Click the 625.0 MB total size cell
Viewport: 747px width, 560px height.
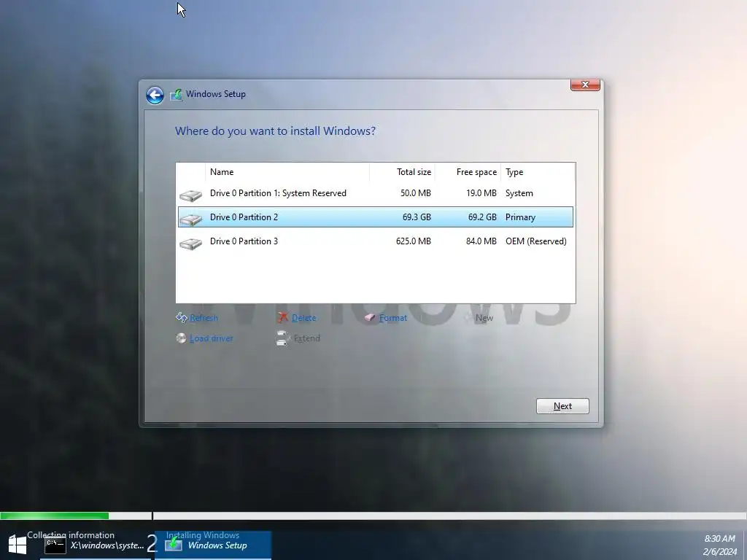pyautogui.click(x=414, y=241)
